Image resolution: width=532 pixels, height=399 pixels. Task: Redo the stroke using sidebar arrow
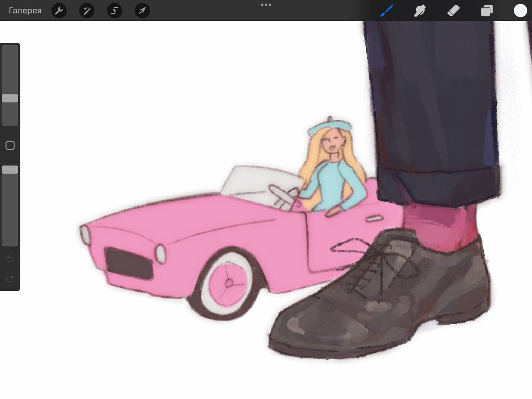click(10, 278)
